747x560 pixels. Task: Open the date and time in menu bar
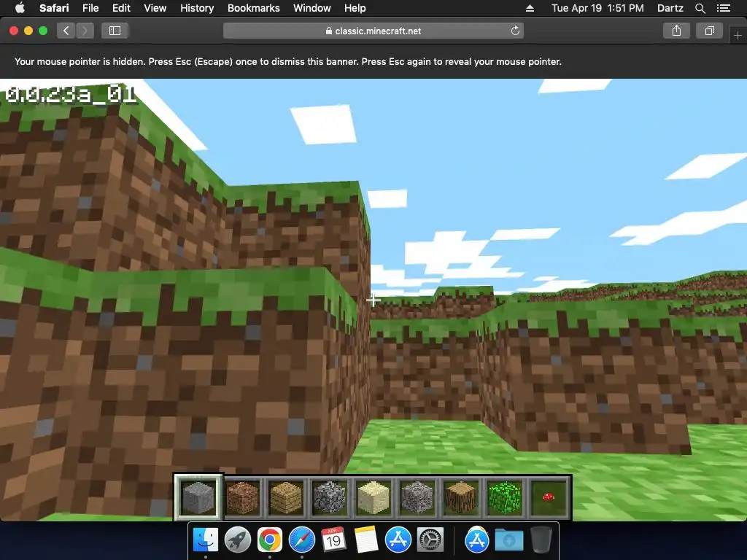click(597, 8)
